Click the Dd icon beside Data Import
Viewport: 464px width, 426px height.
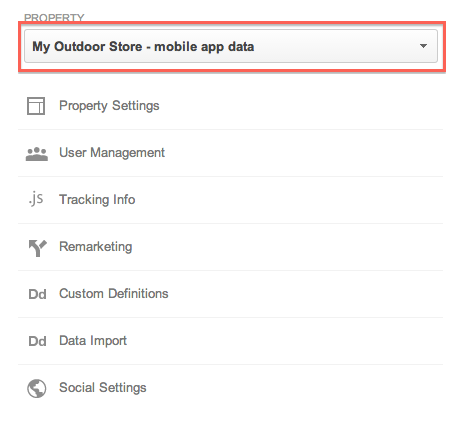37,341
